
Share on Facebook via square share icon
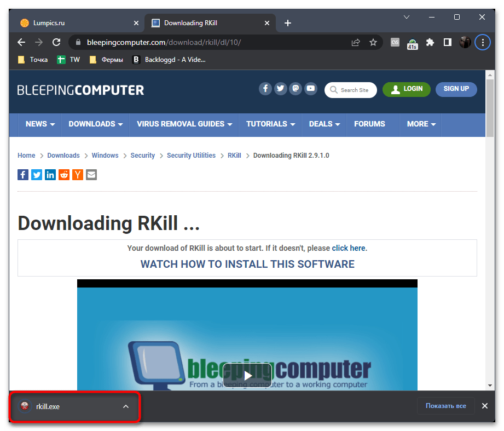point(23,175)
